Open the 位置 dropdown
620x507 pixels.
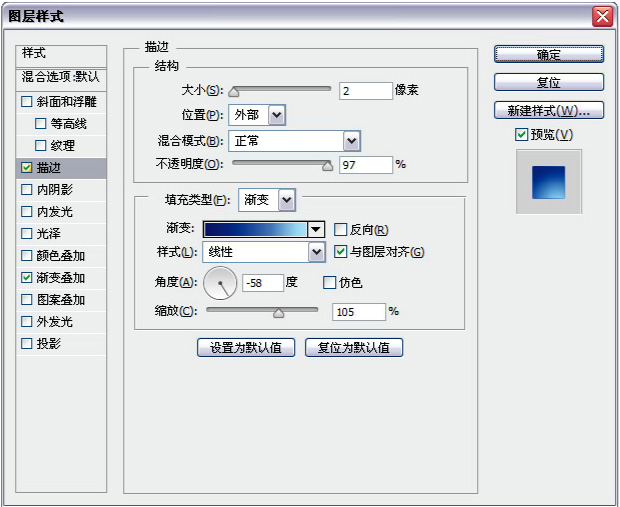pos(276,115)
